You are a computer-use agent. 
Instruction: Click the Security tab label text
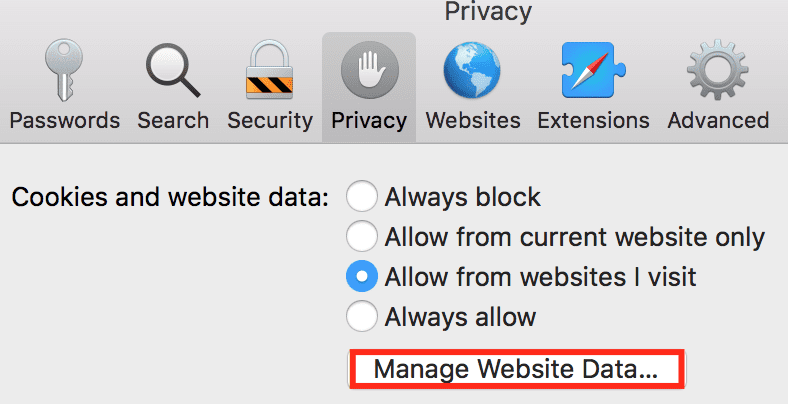click(269, 120)
